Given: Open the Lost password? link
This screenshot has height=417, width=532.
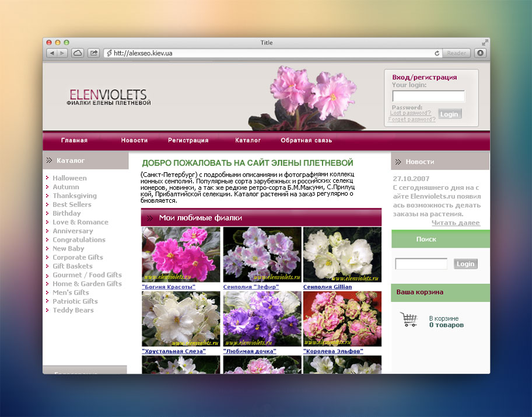Looking at the screenshot, I should (x=411, y=113).
